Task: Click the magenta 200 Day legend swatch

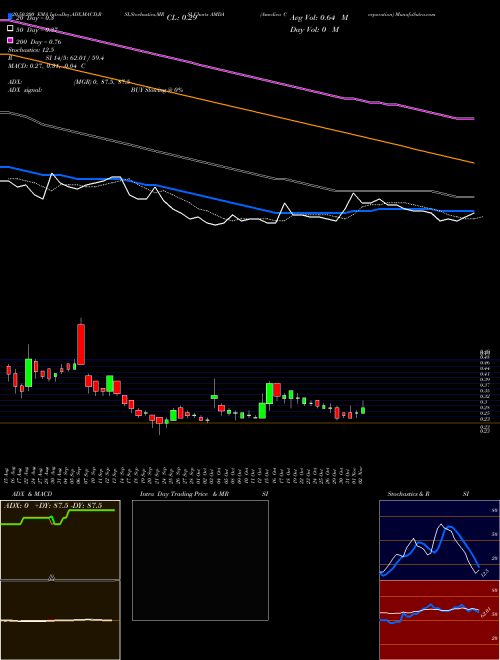Action: (x=10, y=41)
